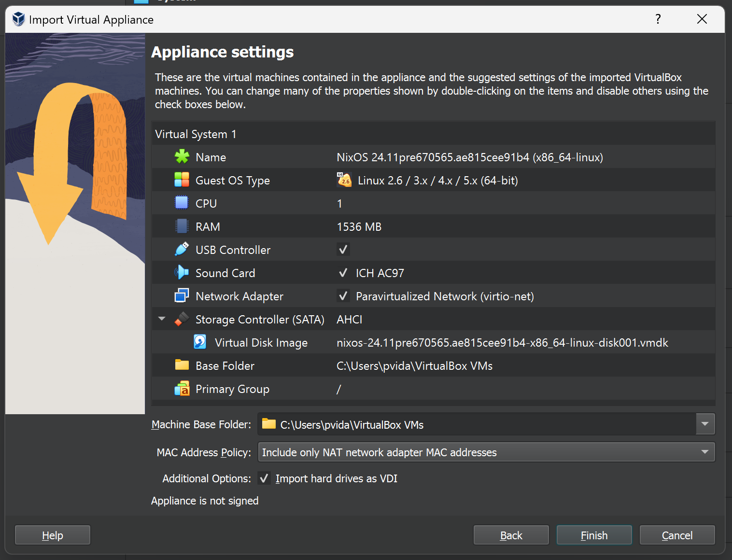Select the AHCI storage controller value
The image size is (732, 560).
[350, 320]
